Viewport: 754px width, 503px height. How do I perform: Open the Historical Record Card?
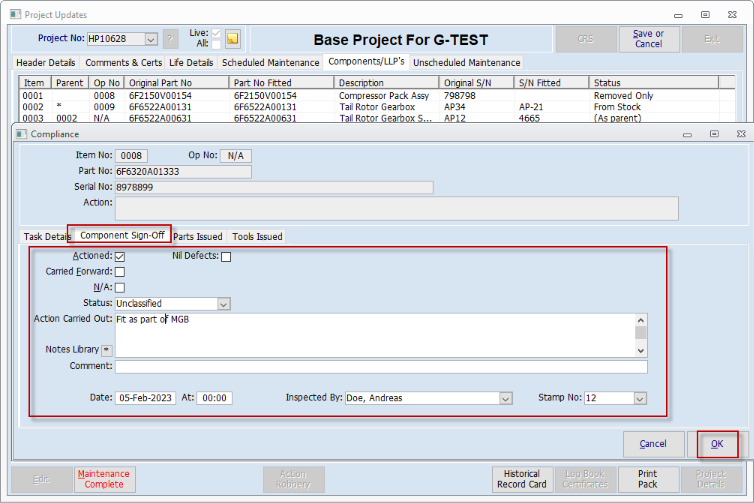pyautogui.click(x=522, y=479)
